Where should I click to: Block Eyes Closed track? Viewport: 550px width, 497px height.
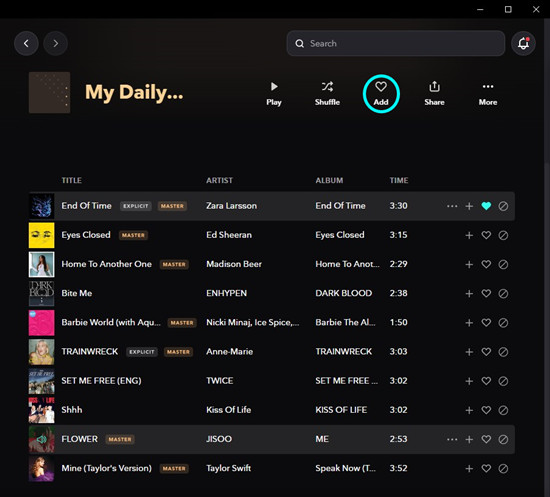pyautogui.click(x=503, y=235)
